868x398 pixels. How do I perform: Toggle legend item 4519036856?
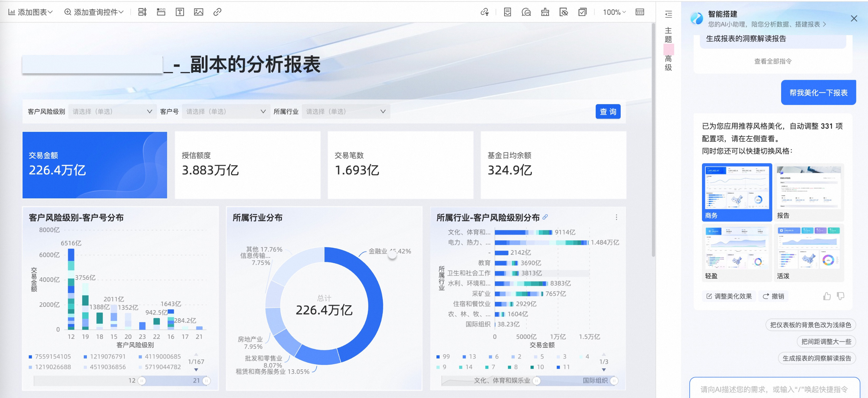pos(104,367)
